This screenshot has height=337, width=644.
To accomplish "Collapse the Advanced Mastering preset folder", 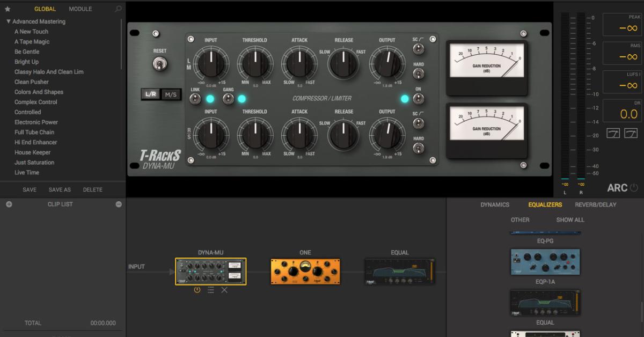I will pos(9,21).
